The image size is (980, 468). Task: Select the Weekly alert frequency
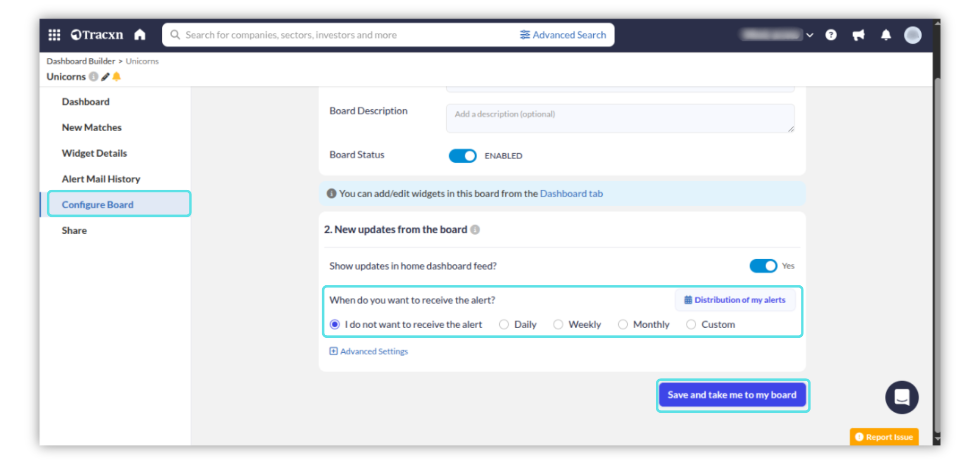(558, 325)
